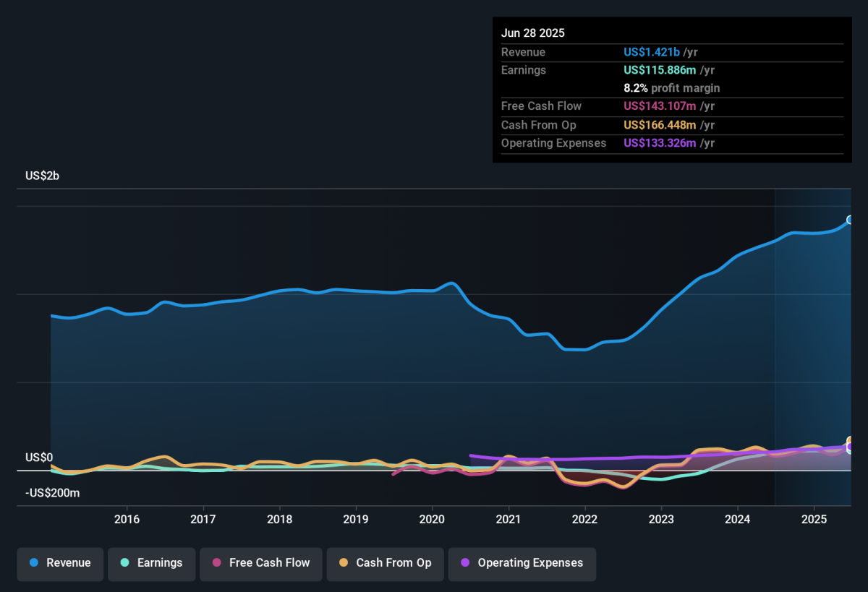Image resolution: width=868 pixels, height=592 pixels.
Task: Select the 2023 label on time axis
Action: point(661,519)
